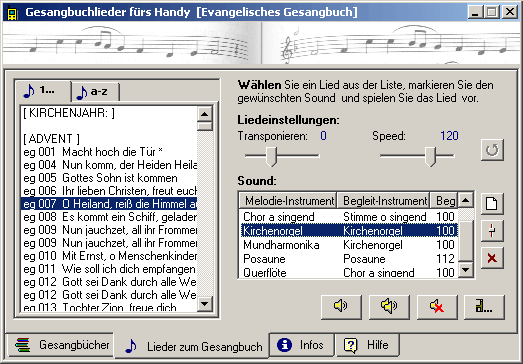Image resolution: width=523 pixels, height=364 pixels.
Task: Reset song settings with the circular arrow button
Action: 492,150
